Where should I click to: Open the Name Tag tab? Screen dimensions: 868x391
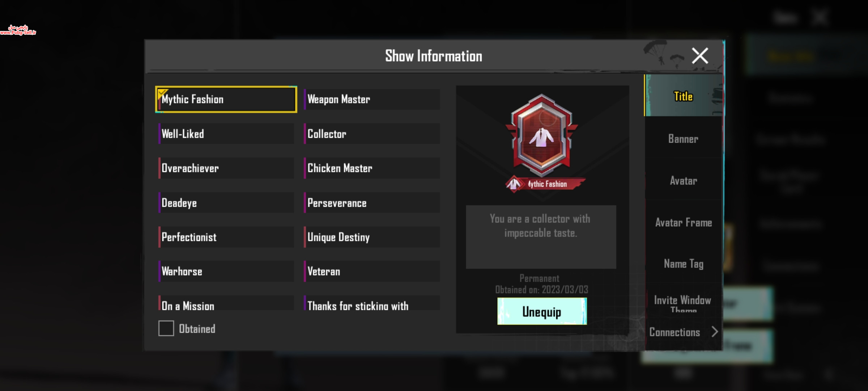click(x=683, y=264)
